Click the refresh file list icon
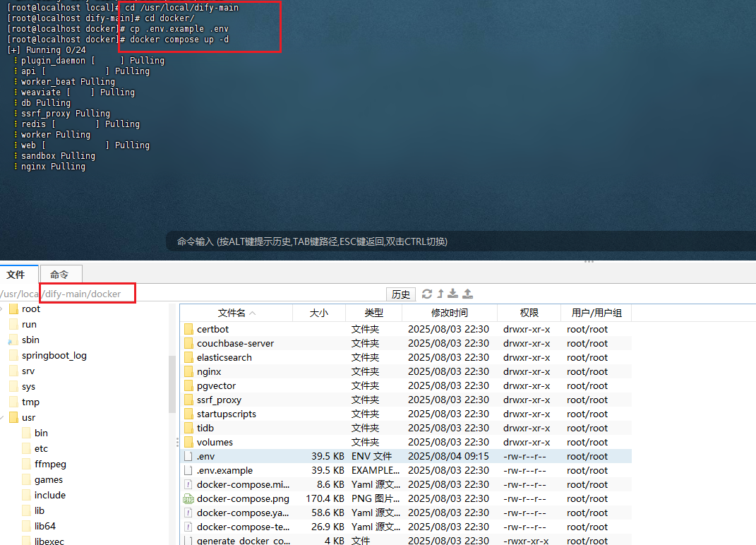The width and height of the screenshot is (756, 545). [x=426, y=294]
